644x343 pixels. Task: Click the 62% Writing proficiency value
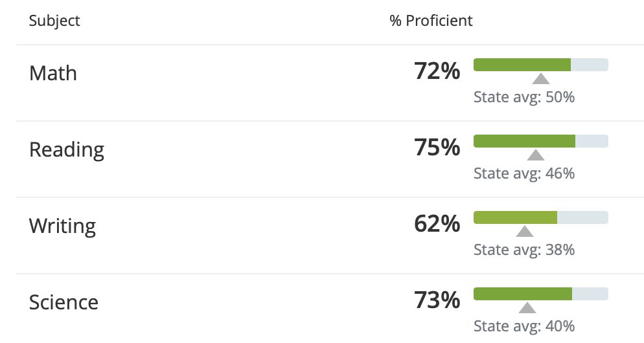click(x=437, y=224)
